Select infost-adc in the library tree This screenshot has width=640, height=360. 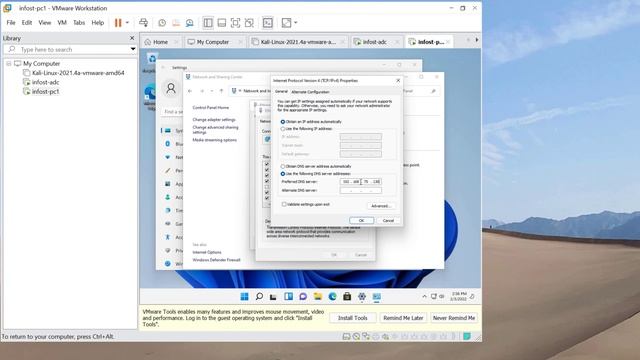(45, 82)
